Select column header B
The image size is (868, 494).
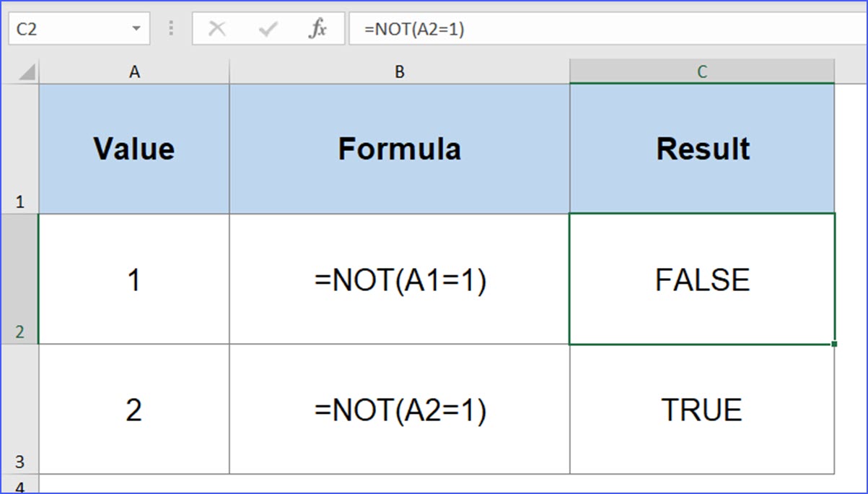click(399, 71)
